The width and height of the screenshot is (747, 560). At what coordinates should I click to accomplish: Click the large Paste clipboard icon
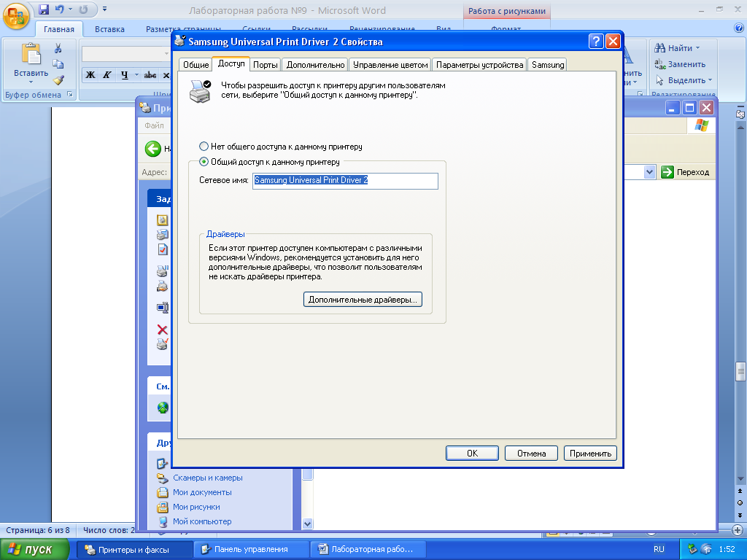click(x=31, y=54)
